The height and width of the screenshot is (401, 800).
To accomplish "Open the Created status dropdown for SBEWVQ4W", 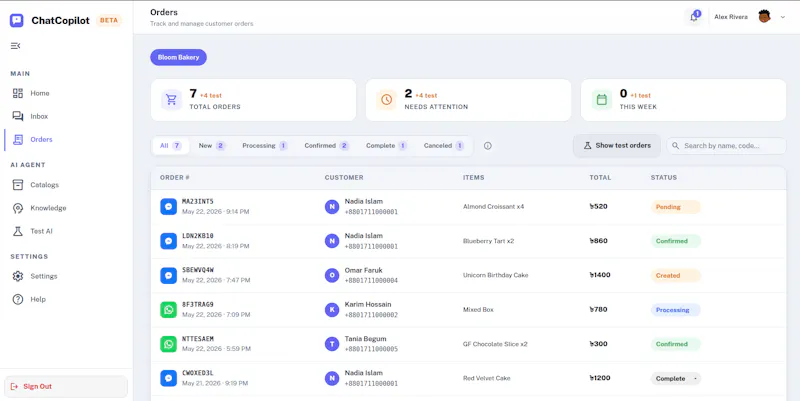I will pyautogui.click(x=676, y=275).
